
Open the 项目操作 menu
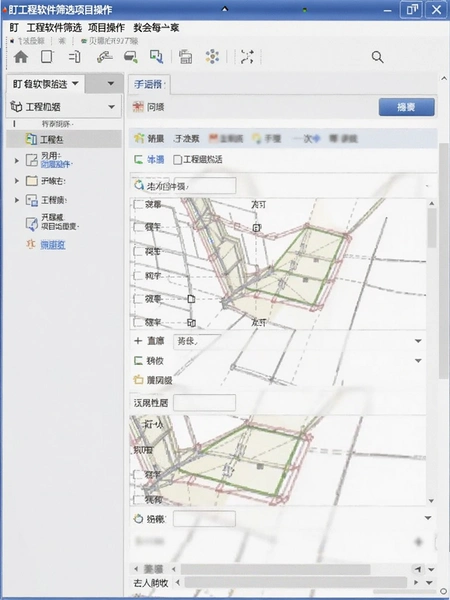coord(106,28)
